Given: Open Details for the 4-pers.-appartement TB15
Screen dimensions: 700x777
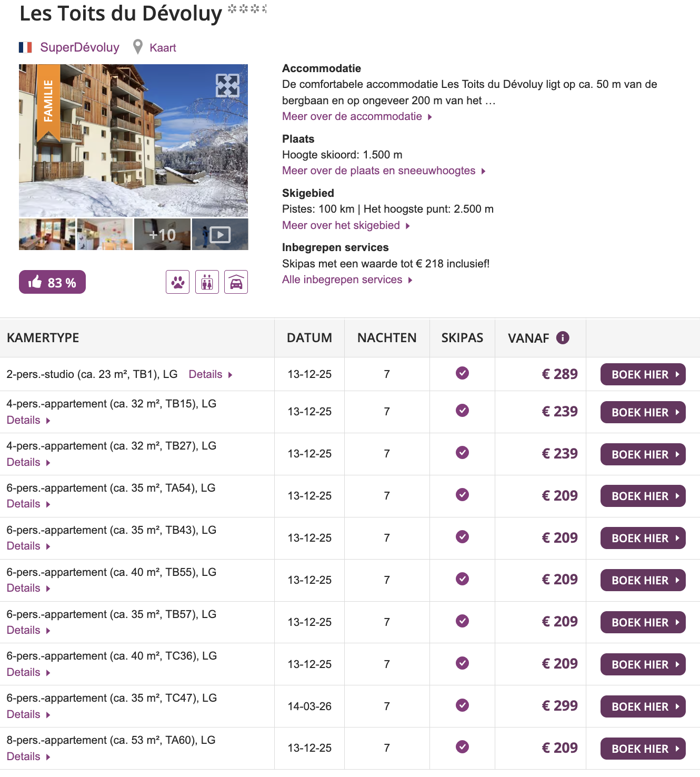Looking at the screenshot, I should point(24,420).
